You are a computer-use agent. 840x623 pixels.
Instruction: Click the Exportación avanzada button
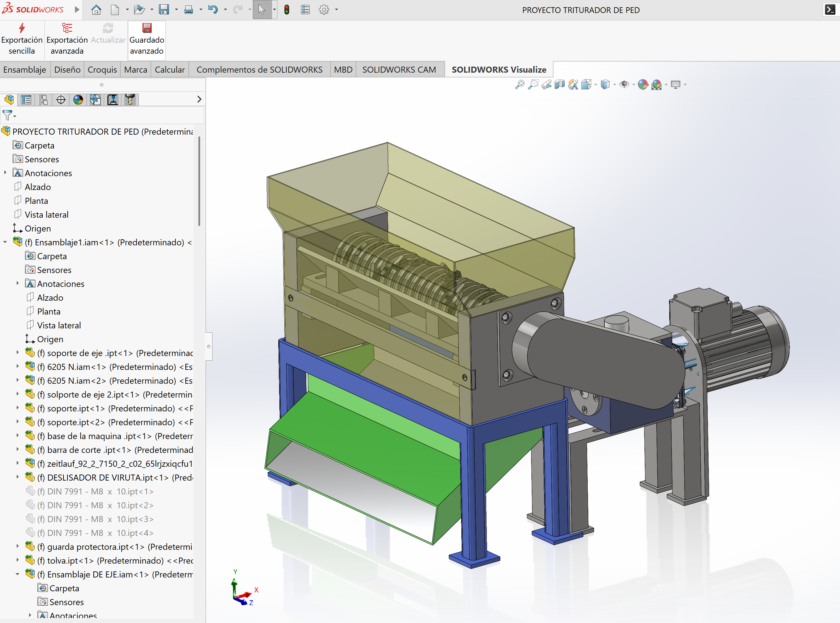click(x=67, y=39)
